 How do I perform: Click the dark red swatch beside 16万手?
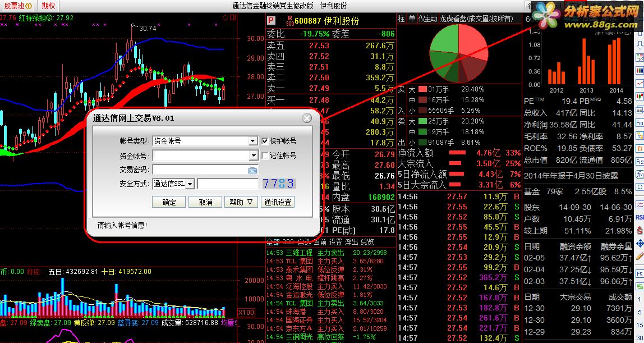(x=422, y=100)
